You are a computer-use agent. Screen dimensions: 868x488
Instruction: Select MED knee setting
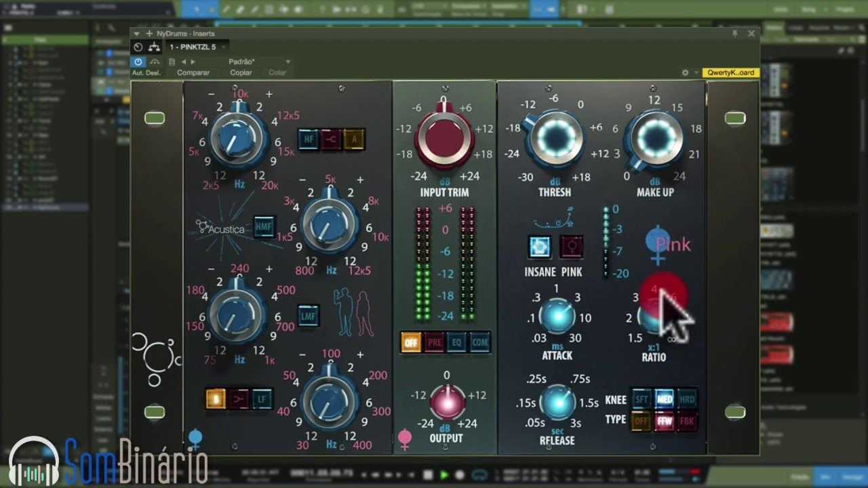coord(665,399)
